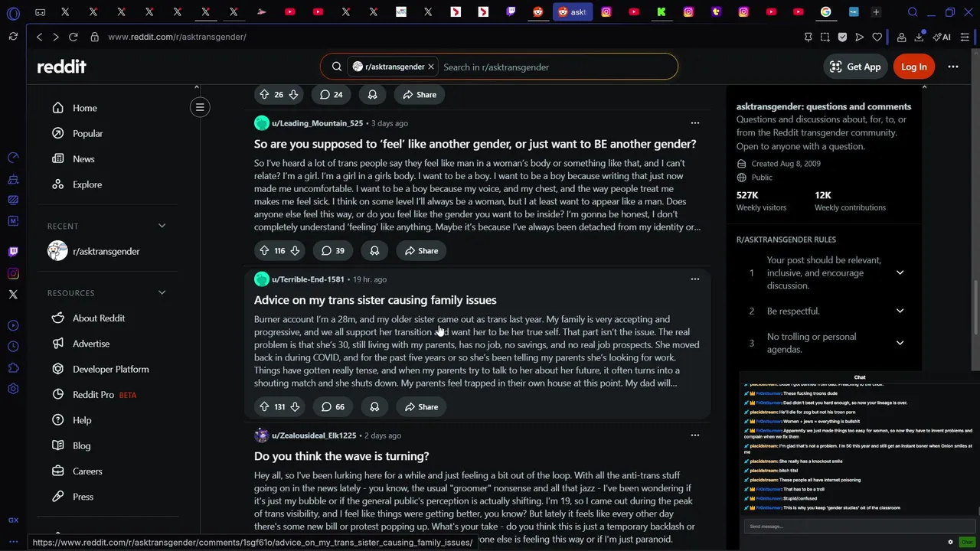
Task: Open u/Terrible-End-1581 profile
Action: [308, 279]
